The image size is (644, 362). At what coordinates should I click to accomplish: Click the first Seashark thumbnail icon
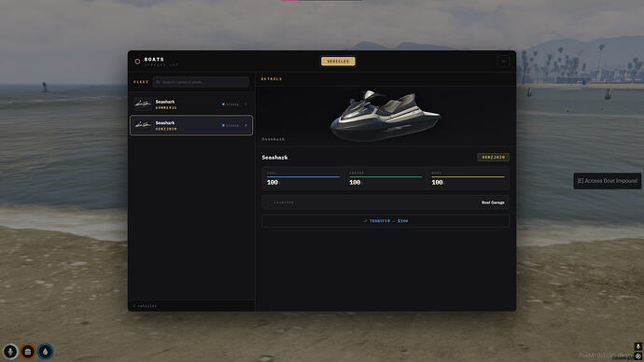click(143, 104)
